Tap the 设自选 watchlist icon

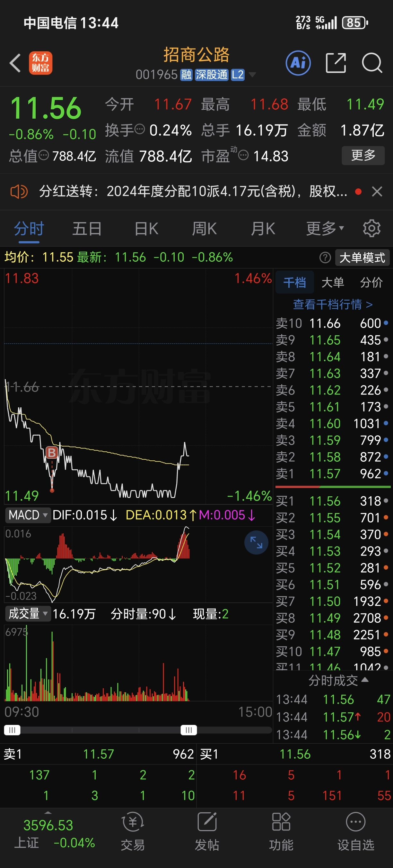click(356, 832)
